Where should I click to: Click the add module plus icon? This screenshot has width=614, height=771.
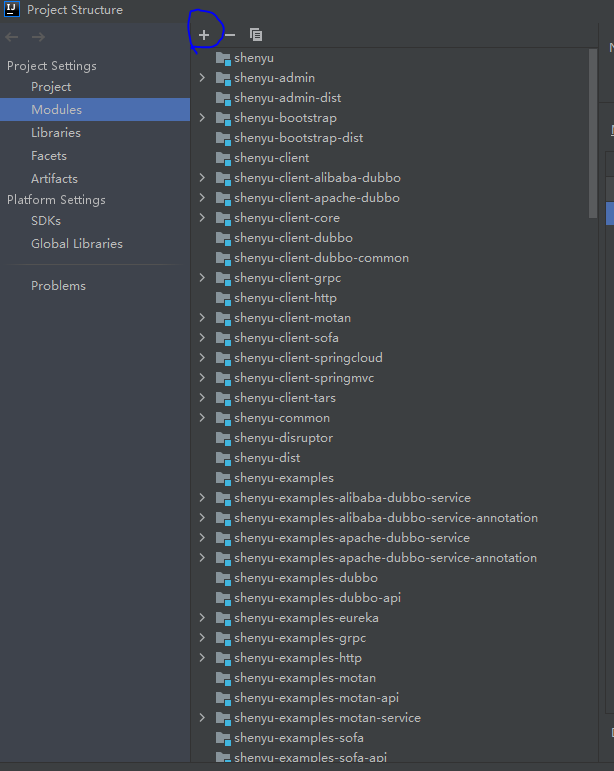[204, 35]
